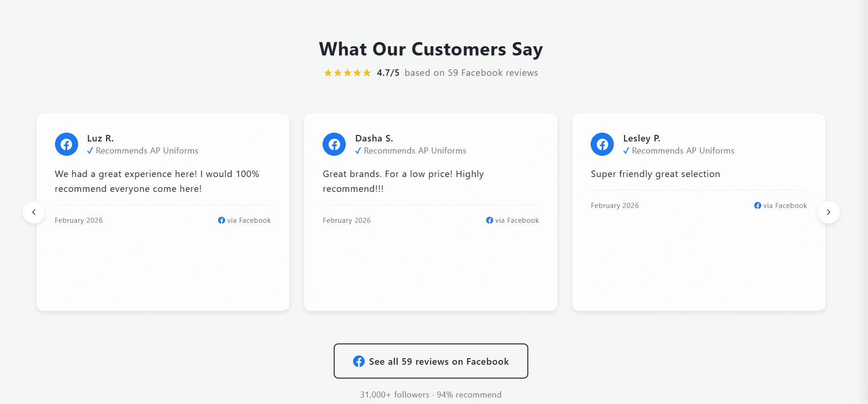
Task: Advance the carousel with the right chevron
Action: point(829,212)
